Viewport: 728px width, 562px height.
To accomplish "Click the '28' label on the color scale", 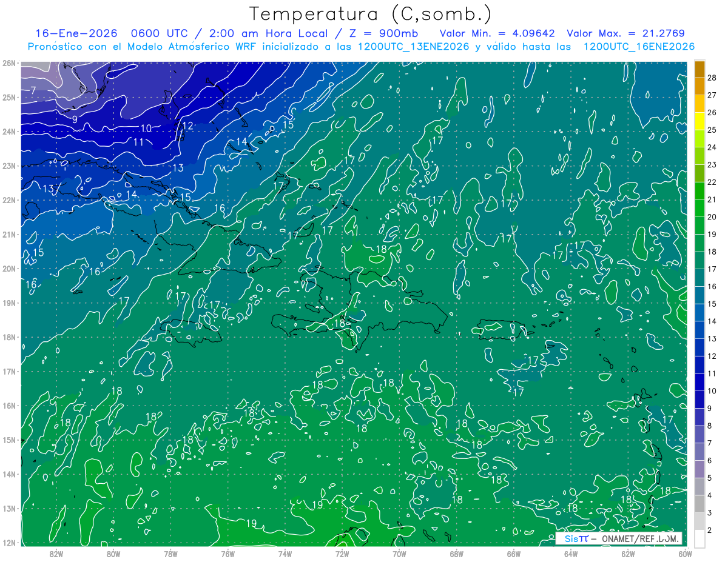I will pos(712,78).
